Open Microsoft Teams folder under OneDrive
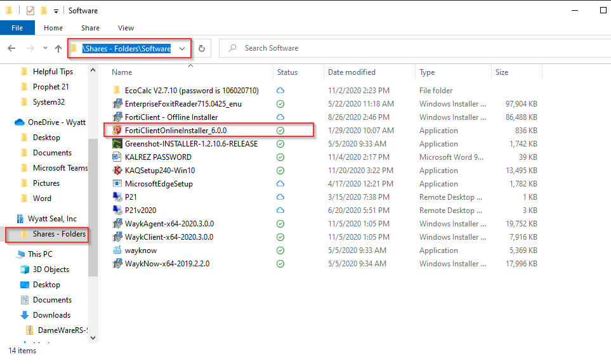Viewport: 611px width, 364px height. point(60,168)
